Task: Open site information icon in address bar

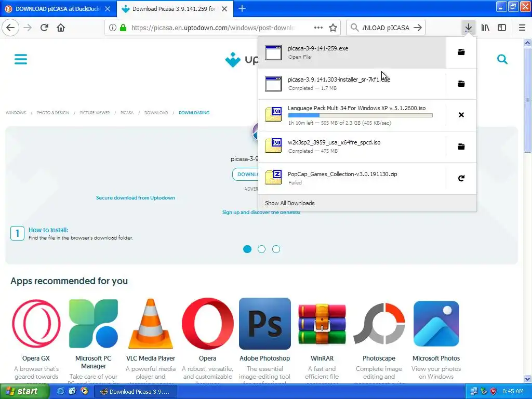Action: click(x=113, y=28)
